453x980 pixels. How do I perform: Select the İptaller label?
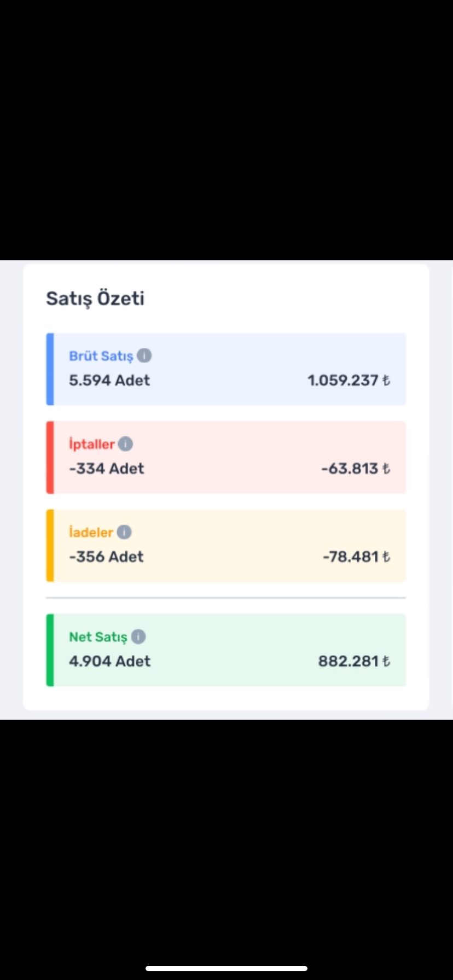pos(92,444)
